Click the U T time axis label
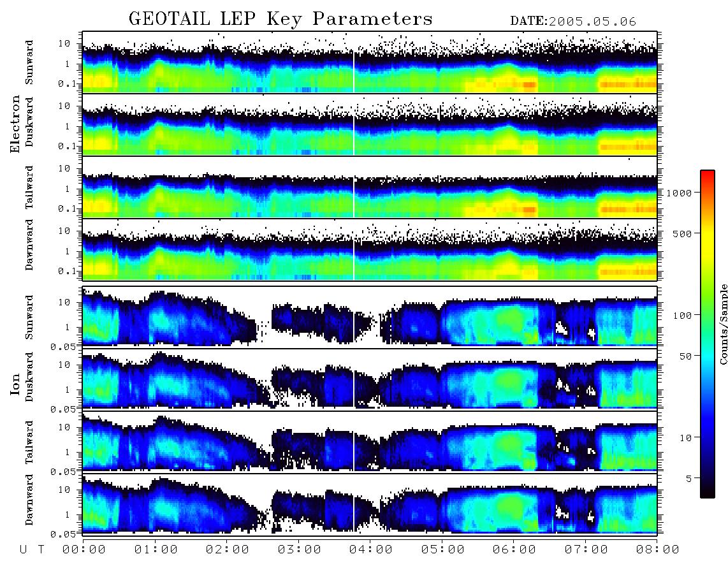Viewport: 728px width, 561px height. pyautogui.click(x=32, y=550)
